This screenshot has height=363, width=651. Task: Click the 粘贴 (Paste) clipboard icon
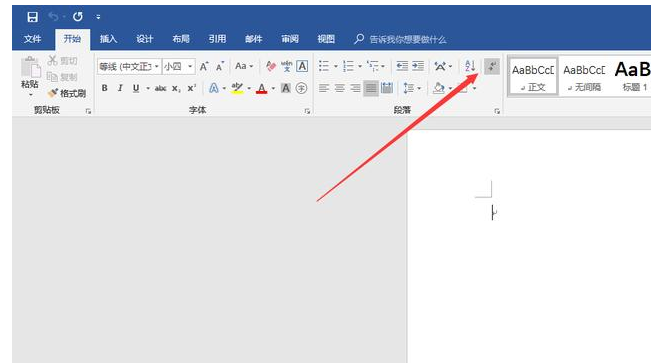(30, 67)
